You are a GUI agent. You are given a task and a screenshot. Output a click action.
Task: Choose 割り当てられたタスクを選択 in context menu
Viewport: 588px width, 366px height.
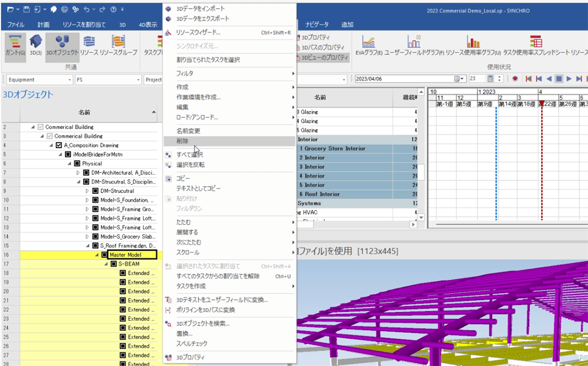(208, 60)
